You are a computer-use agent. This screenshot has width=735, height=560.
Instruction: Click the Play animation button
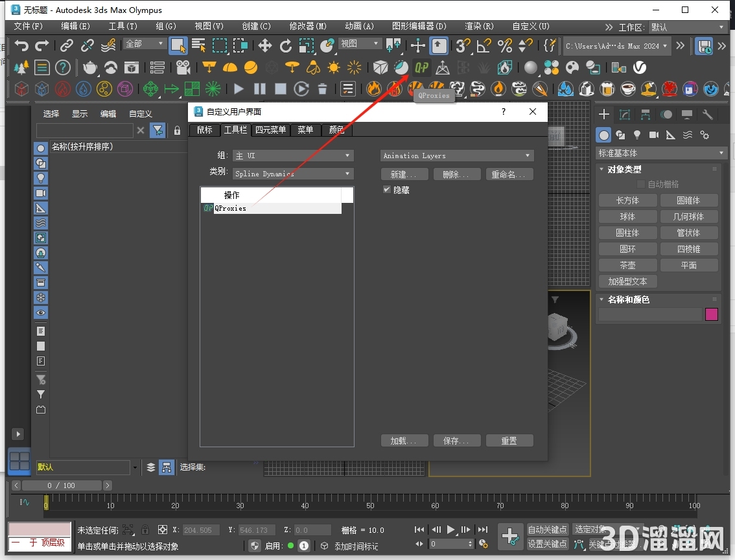click(x=451, y=530)
